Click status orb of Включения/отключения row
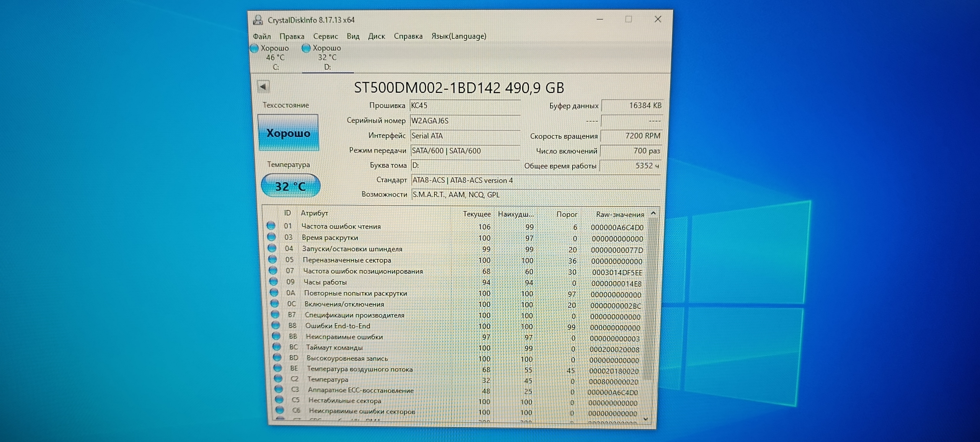 (x=274, y=303)
